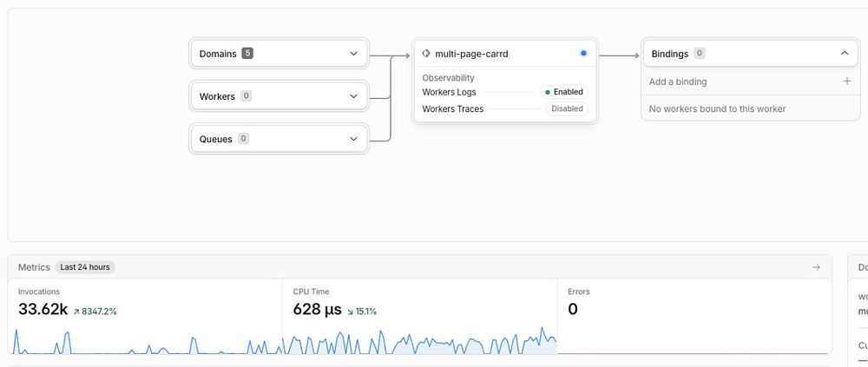Click the Add a binding row
The width and height of the screenshot is (868, 367).
(x=750, y=82)
